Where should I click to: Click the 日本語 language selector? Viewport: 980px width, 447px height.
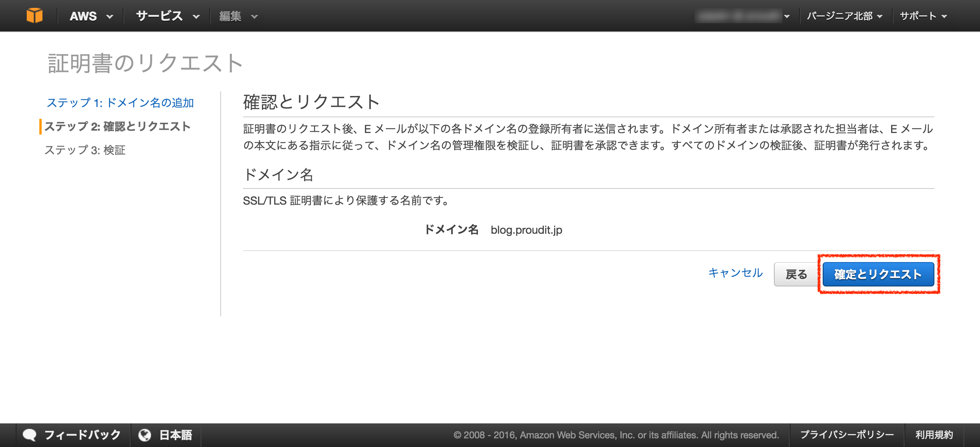point(175,434)
